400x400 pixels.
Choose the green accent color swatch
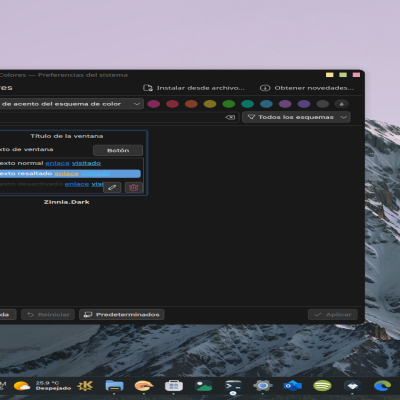(229, 104)
